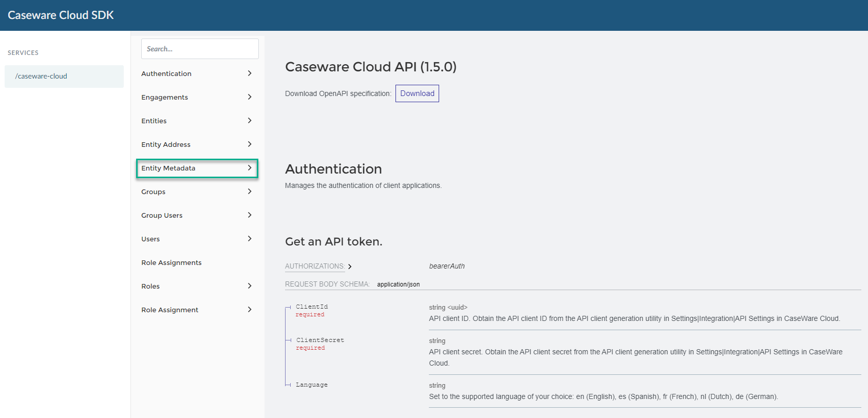Click the application/json schema type
Image resolution: width=868 pixels, height=418 pixels.
[x=399, y=284]
